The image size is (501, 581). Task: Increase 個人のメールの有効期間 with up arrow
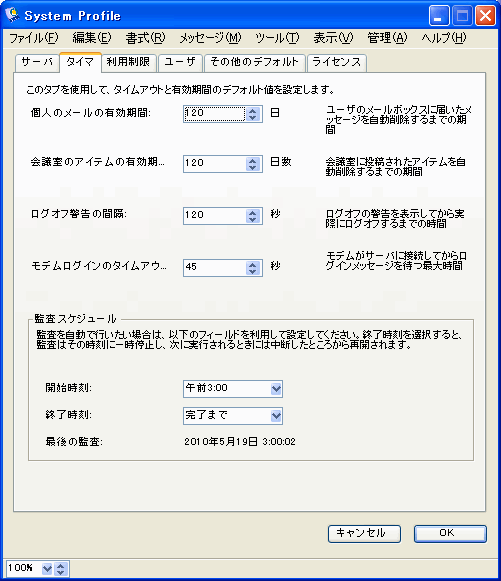[x=253, y=110]
